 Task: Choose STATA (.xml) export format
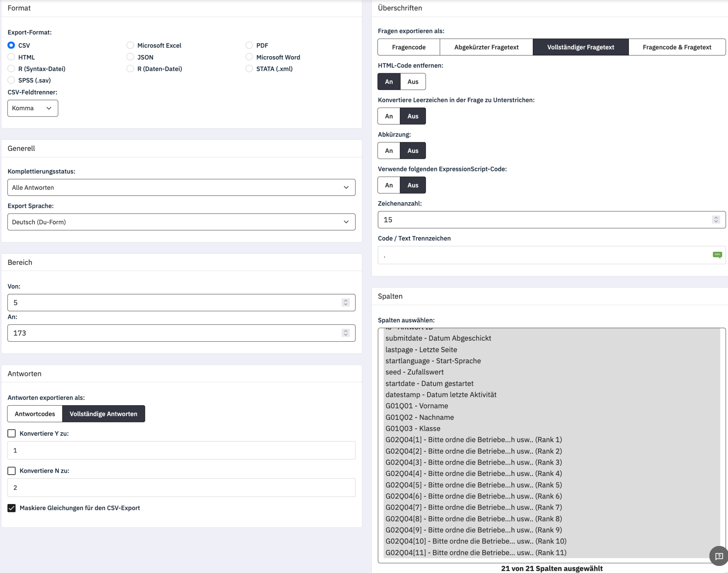[249, 69]
